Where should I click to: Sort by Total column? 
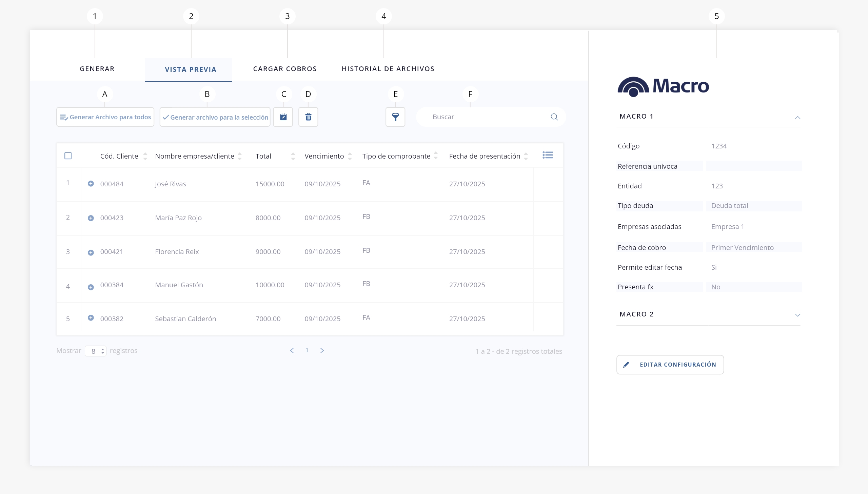coord(293,157)
